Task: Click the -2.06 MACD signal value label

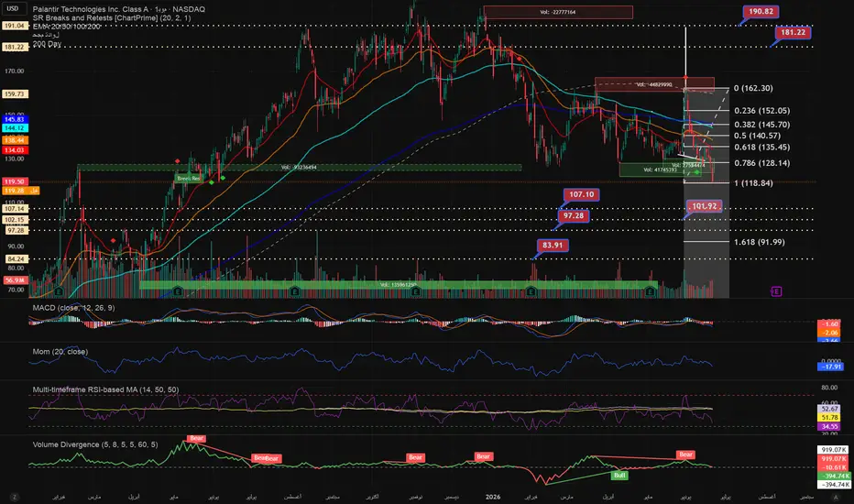Action: coord(829,333)
